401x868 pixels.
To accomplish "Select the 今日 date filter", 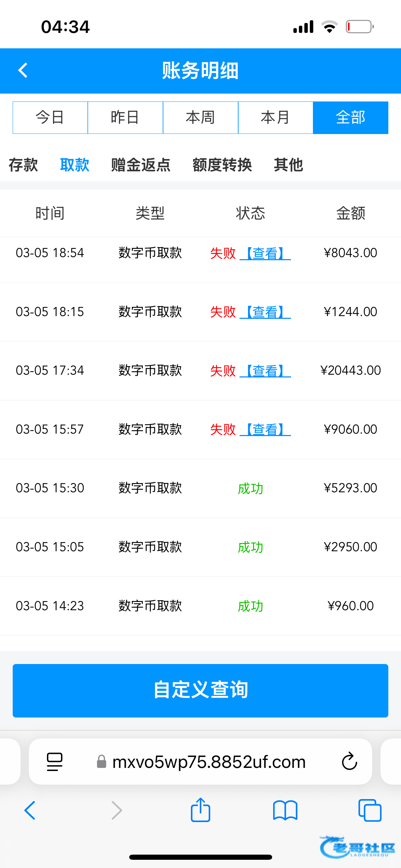I will click(50, 118).
